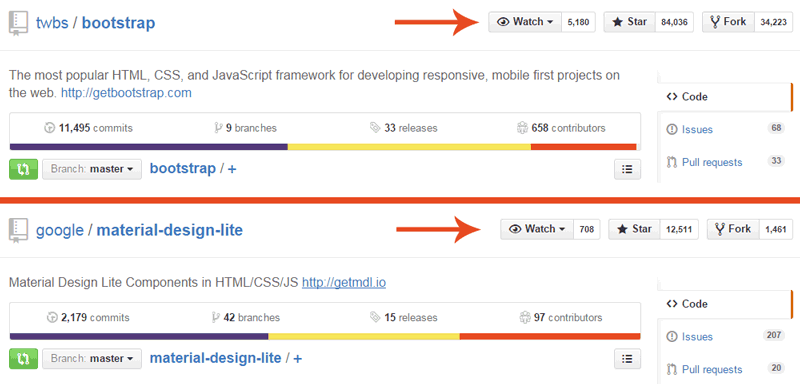The height and width of the screenshot is (384, 800).
Task: Open the 42 branches link
Action: (x=246, y=318)
